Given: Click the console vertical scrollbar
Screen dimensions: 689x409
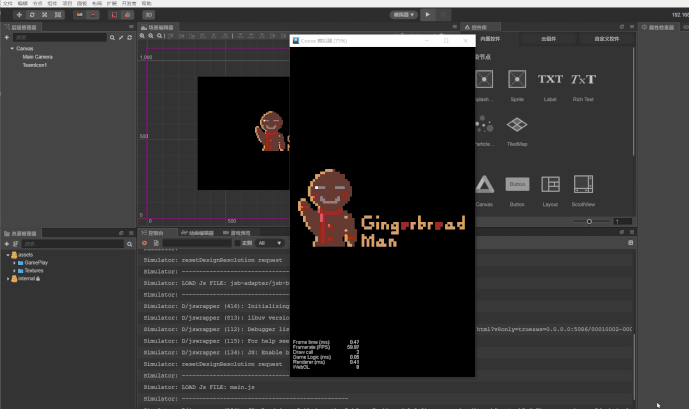Looking at the screenshot, I should pos(634,366).
